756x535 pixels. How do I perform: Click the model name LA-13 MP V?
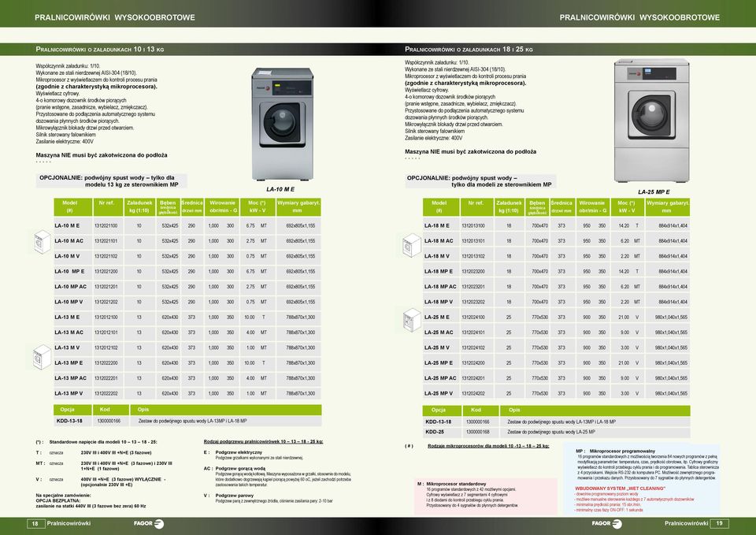[69, 393]
